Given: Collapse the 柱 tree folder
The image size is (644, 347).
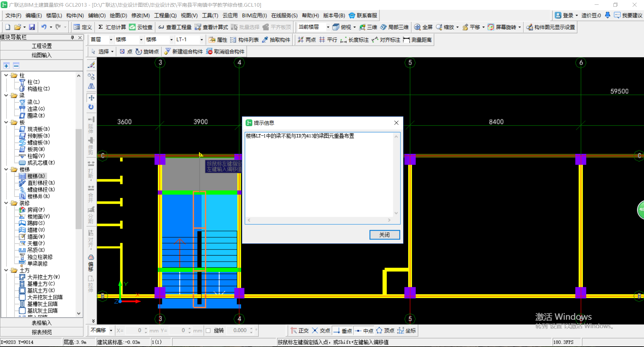Looking at the screenshot, I should (6, 75).
